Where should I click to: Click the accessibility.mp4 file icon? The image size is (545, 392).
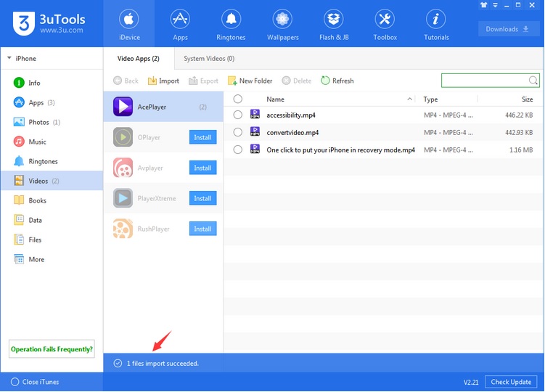(255, 114)
